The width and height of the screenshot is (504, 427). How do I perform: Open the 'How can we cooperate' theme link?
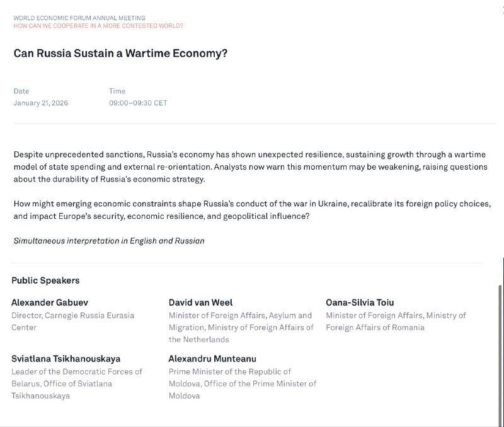click(x=98, y=26)
